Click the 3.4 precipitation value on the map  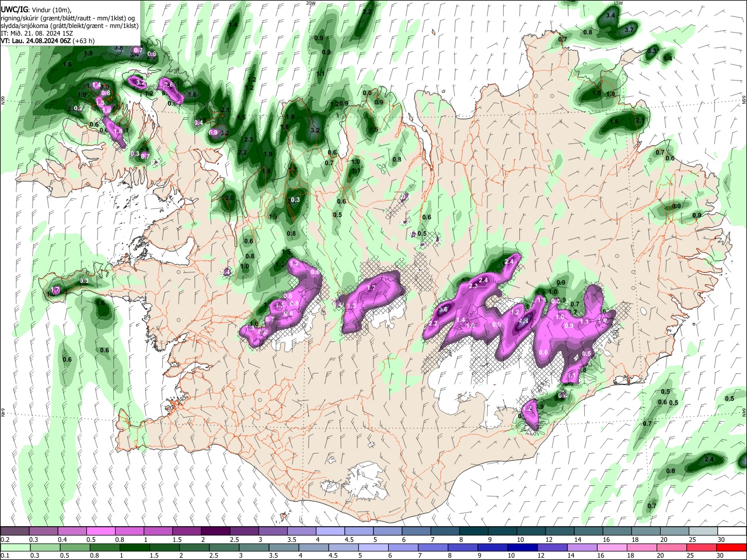(x=611, y=15)
